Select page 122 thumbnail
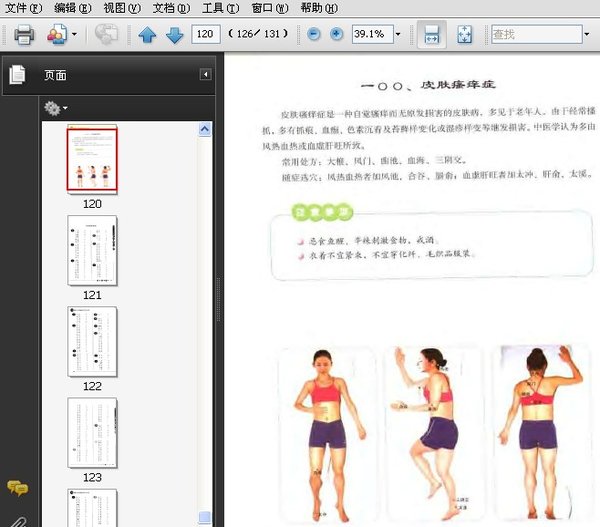 click(92, 341)
